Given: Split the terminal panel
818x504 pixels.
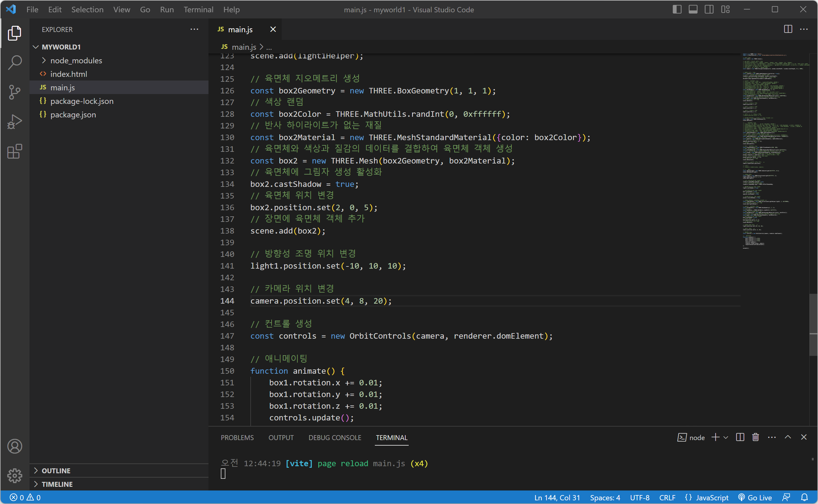Looking at the screenshot, I should 740,437.
